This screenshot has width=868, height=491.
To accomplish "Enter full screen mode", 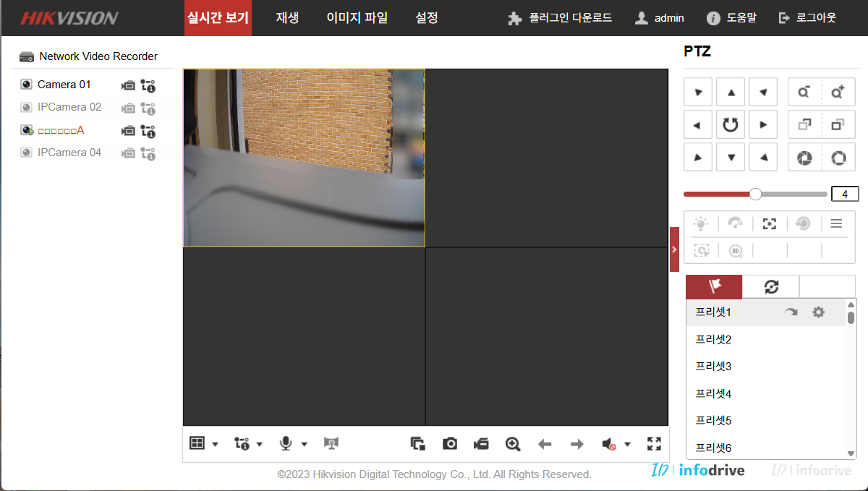I will 655,444.
